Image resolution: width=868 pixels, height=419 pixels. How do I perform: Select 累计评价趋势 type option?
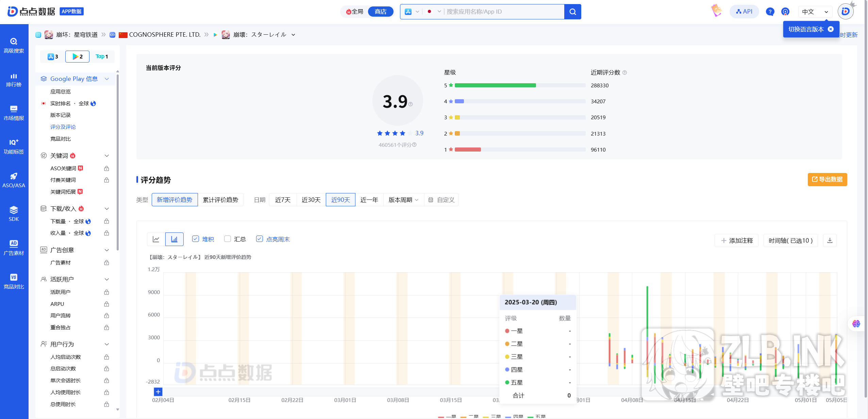220,200
